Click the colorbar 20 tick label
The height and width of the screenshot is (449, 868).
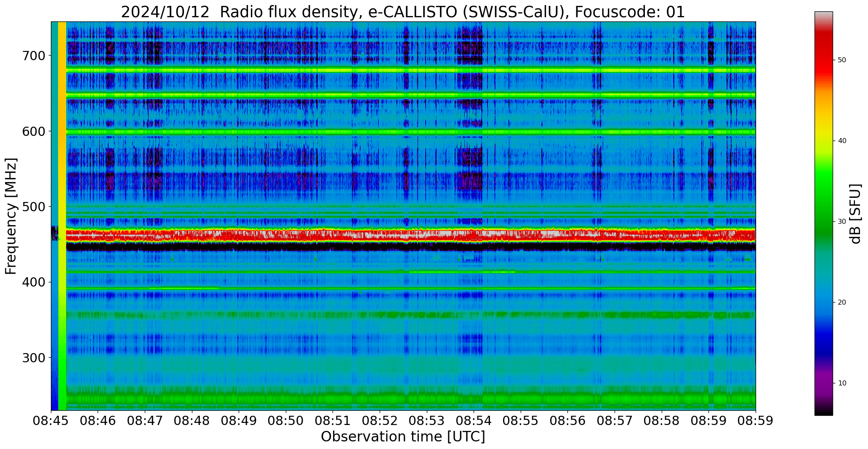tap(842, 303)
